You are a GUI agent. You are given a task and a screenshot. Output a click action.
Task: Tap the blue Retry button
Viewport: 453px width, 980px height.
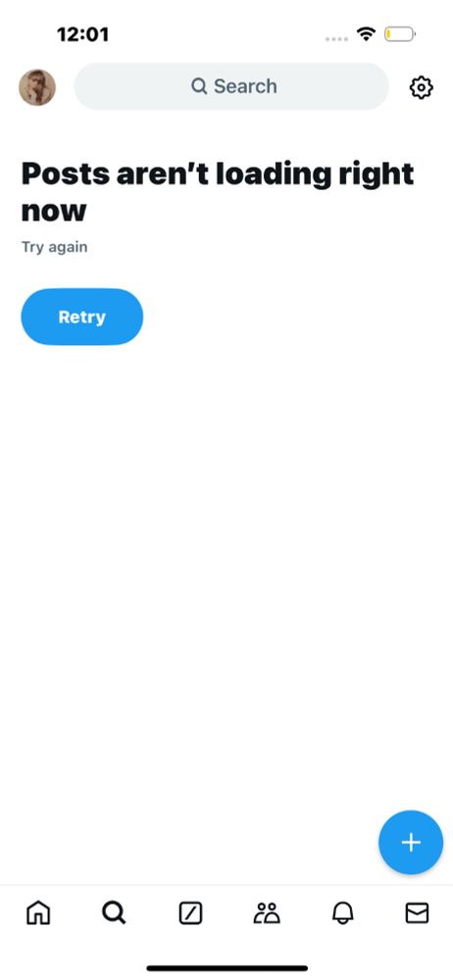coord(82,317)
